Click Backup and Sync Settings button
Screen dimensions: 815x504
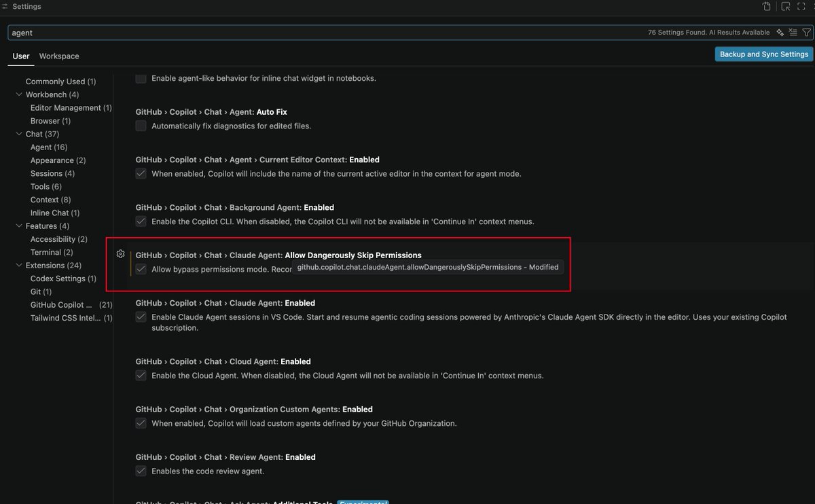764,54
